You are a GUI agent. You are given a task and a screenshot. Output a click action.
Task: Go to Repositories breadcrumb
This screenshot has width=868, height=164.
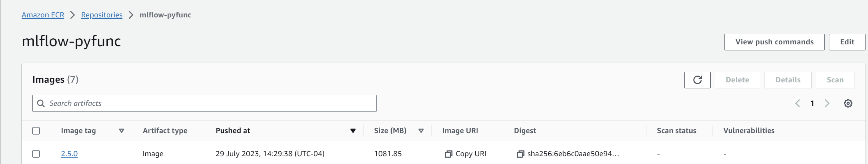102,15
